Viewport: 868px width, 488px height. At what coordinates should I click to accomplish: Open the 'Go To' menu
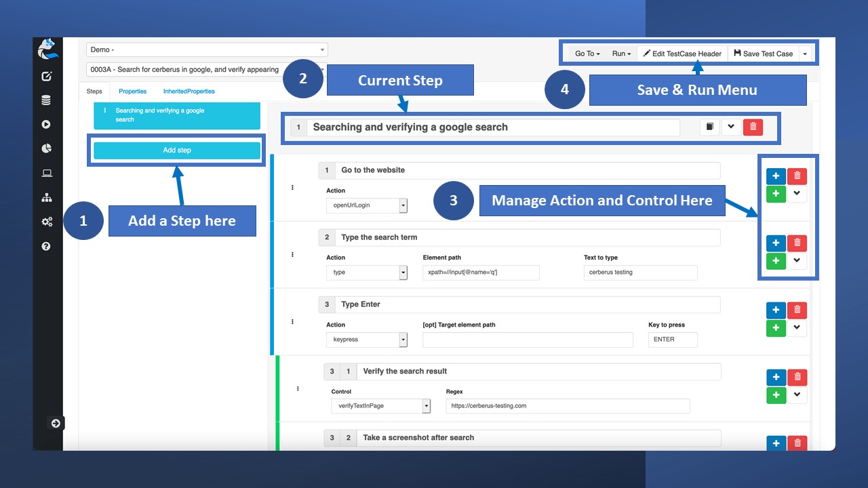pyautogui.click(x=587, y=54)
